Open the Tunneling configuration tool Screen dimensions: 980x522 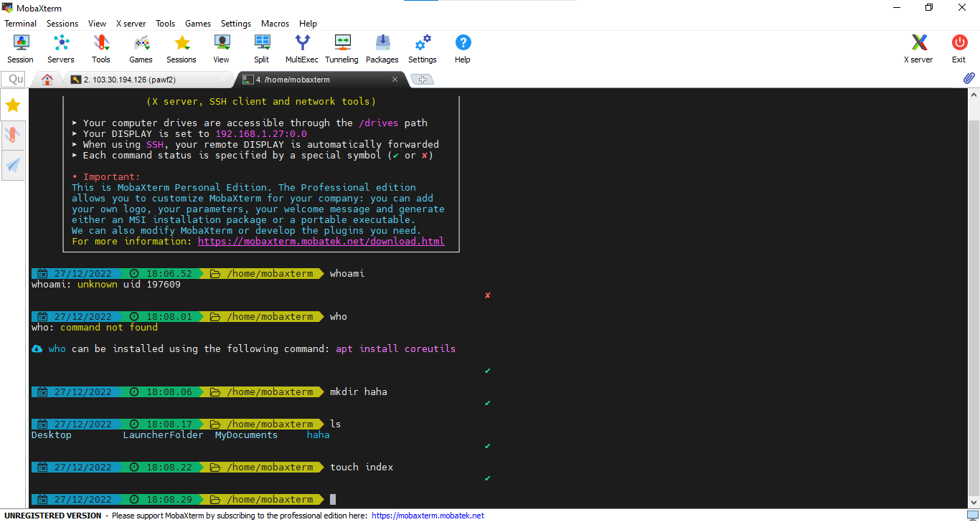341,48
